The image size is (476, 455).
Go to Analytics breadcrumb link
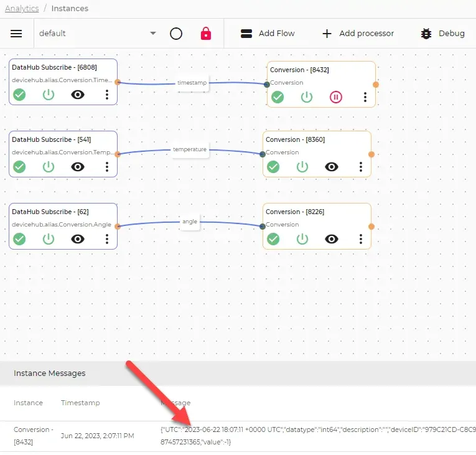pyautogui.click(x=22, y=9)
